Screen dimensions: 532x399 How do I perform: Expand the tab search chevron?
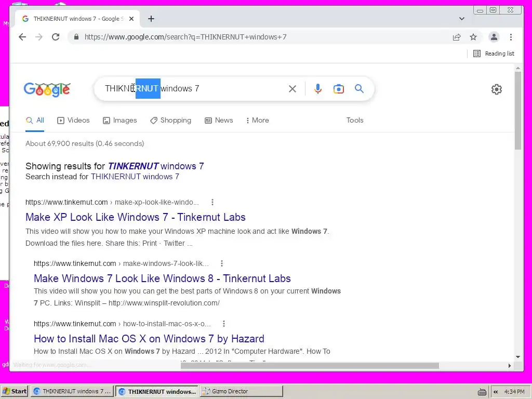coord(462,19)
